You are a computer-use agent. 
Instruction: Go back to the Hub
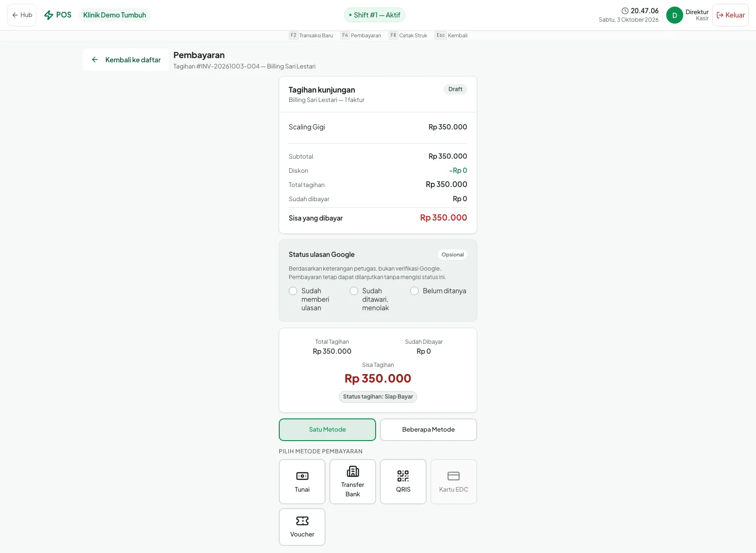pyautogui.click(x=22, y=15)
